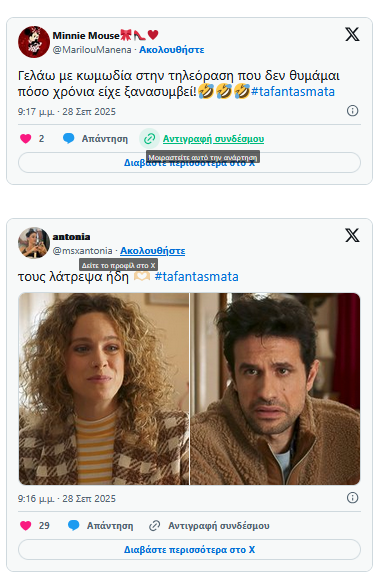Viewport: 384px width, 584px height.
Task: Click the X logo on antonia's tweet
Action: point(352,235)
